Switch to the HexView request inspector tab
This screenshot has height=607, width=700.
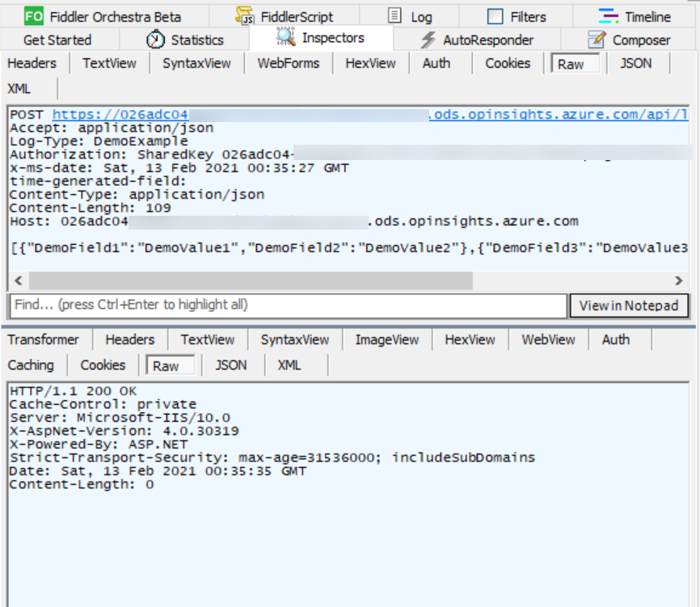tap(370, 63)
